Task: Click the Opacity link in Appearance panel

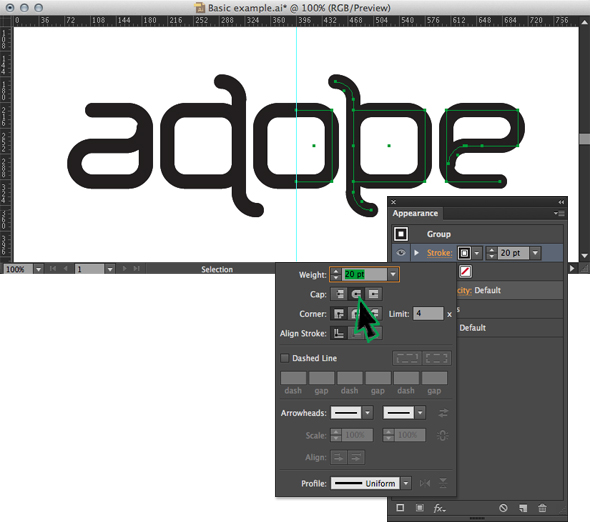Action: point(464,290)
